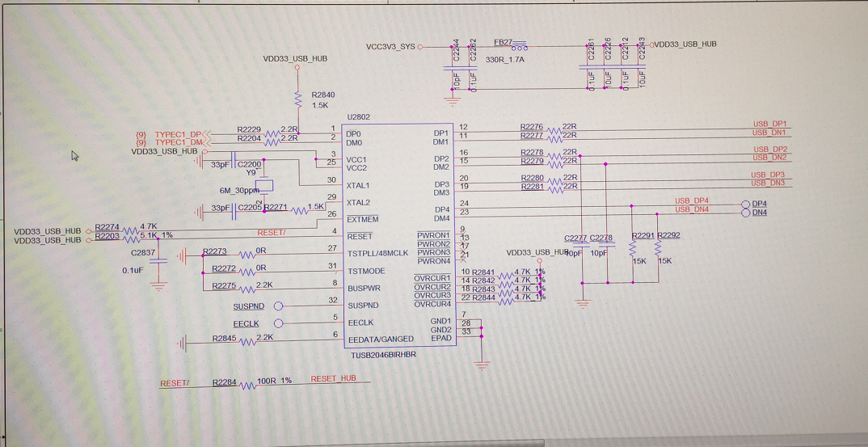Screen dimensions: 868x447
Task: Click the U2802 chip body outline
Action: click(x=398, y=235)
